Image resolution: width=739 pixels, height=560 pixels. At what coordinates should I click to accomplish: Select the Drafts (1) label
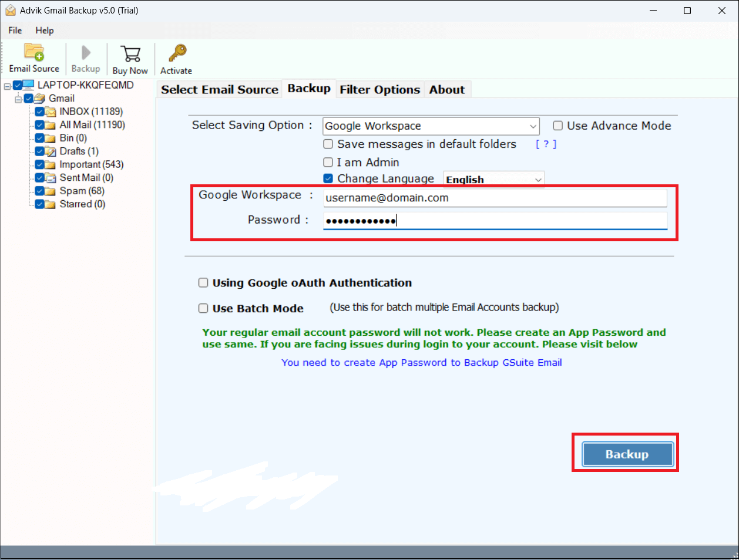(79, 151)
